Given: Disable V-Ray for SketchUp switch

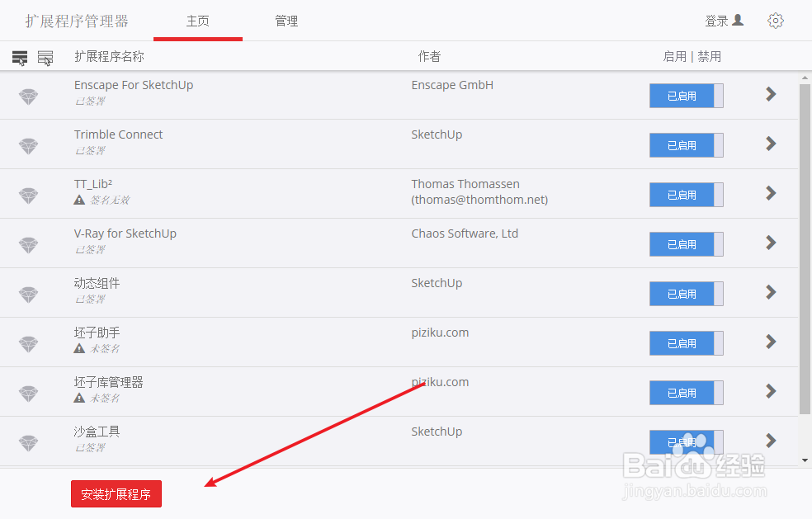Looking at the screenshot, I should coord(687,244).
